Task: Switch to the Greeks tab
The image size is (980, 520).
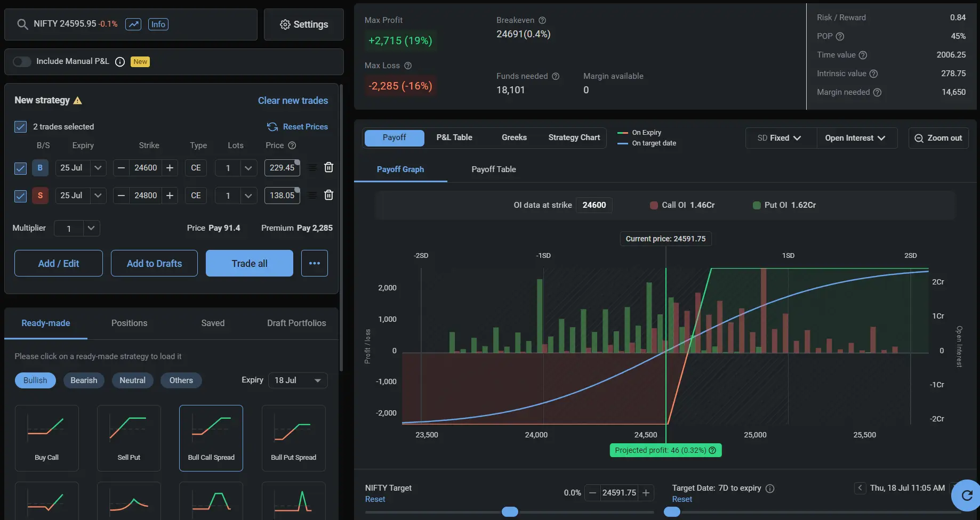Action: (514, 137)
